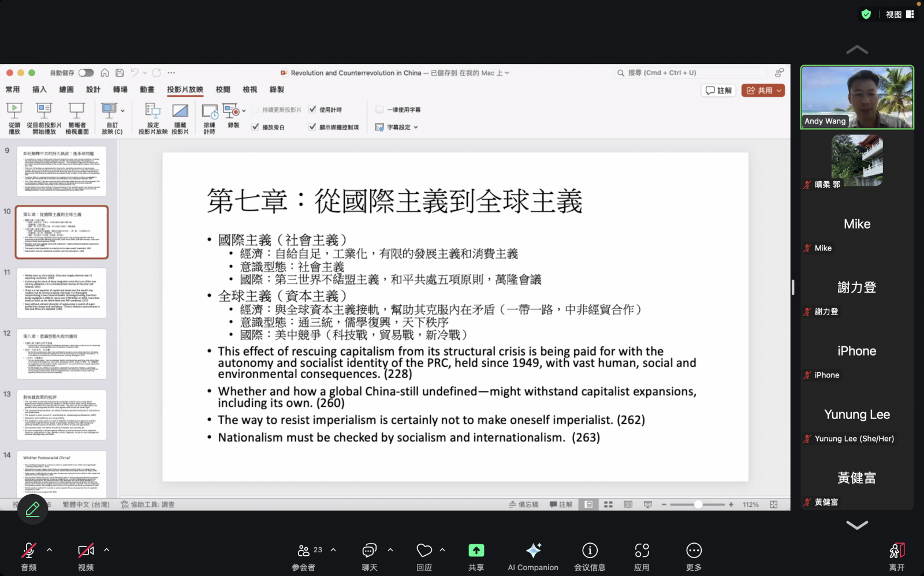The height and width of the screenshot is (576, 924).
Task: Open the More options ellipsis icon
Action: (694, 551)
